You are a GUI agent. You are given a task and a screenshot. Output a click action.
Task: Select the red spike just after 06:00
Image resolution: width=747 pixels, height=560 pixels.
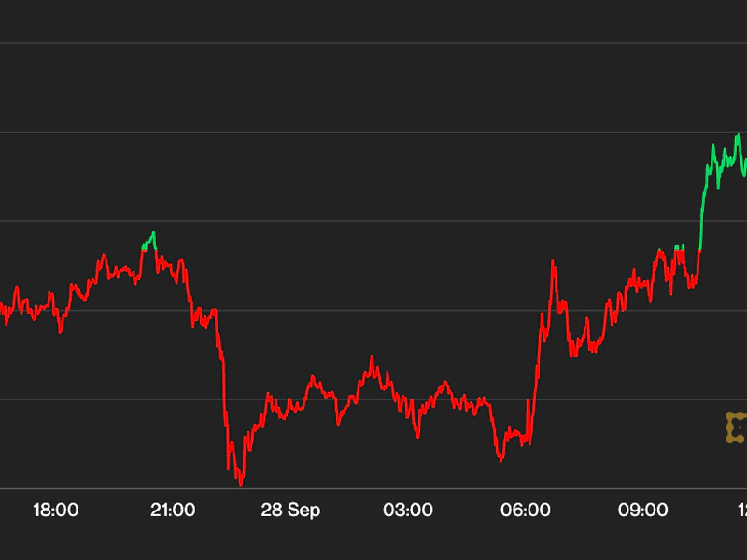(x=553, y=263)
